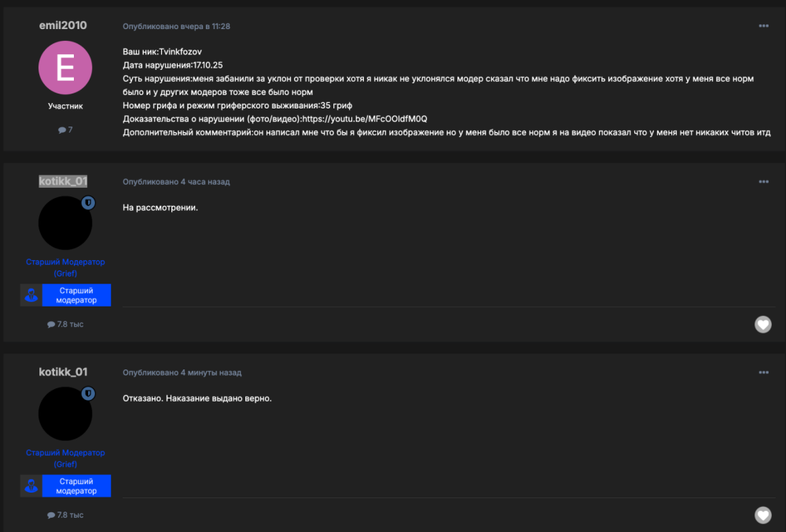Click kotikk_01 username in third post
The image size is (786, 532).
pyautogui.click(x=63, y=372)
